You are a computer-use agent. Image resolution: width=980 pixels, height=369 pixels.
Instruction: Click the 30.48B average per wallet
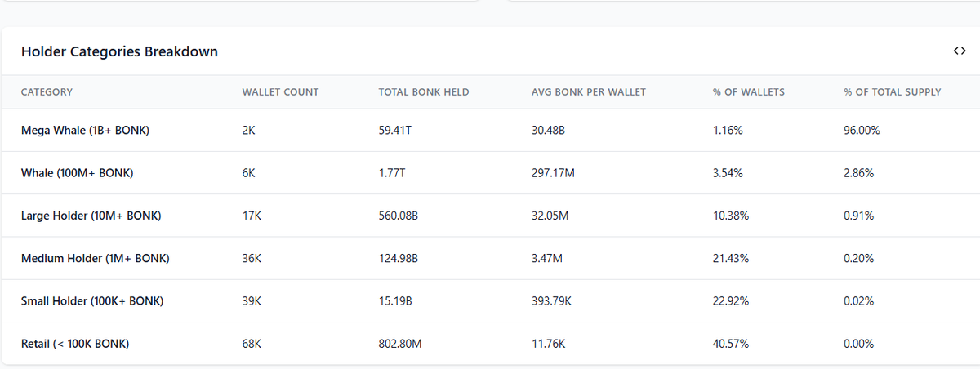[x=548, y=130]
